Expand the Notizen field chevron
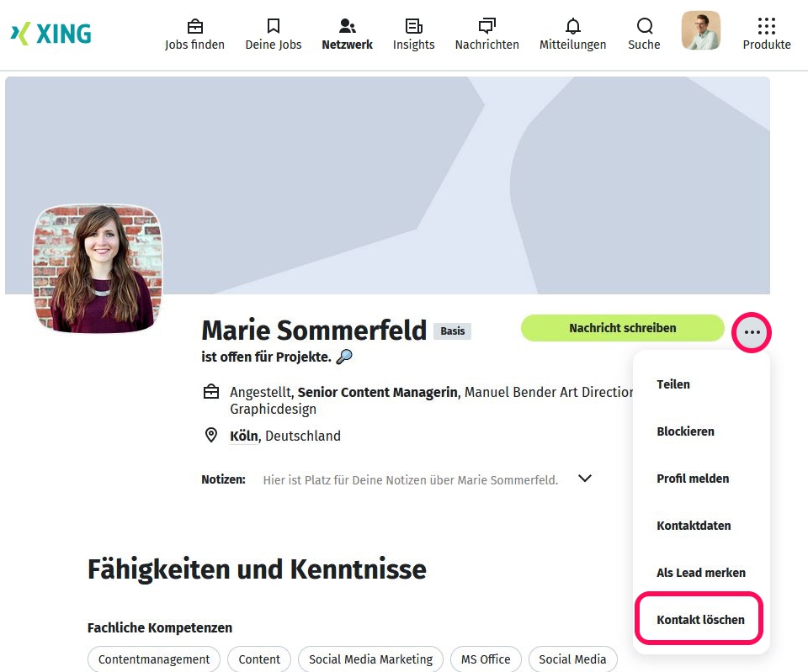The width and height of the screenshot is (808, 672). coord(584,478)
